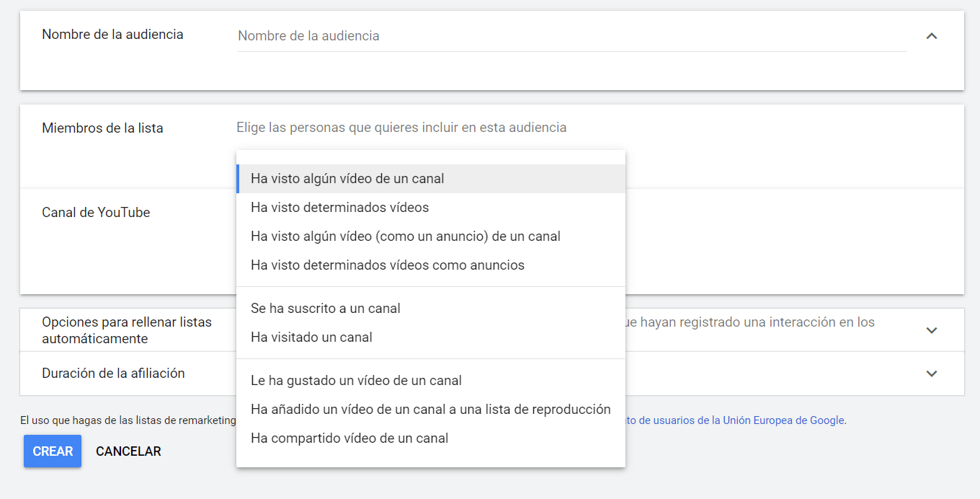The image size is (980, 499).
Task: Click the Nombre de la audiencia text field
Action: 571,36
